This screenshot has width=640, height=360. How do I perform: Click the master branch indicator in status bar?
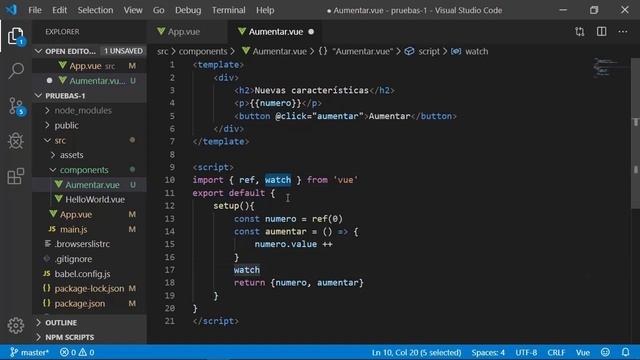(x=29, y=352)
